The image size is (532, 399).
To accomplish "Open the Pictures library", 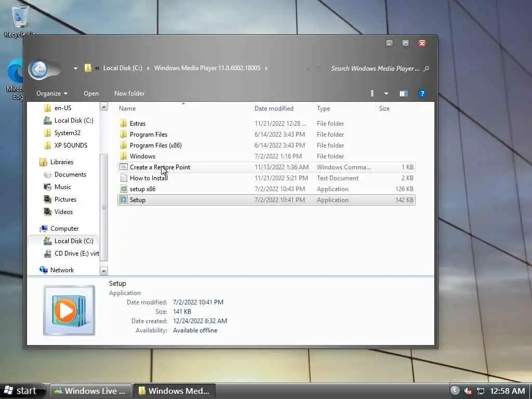I will 65,199.
